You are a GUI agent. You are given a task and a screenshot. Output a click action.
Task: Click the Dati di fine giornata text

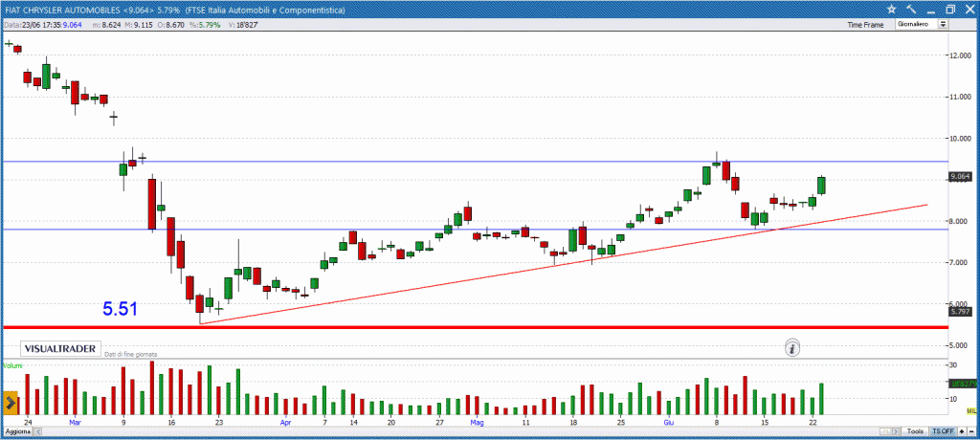pos(130,354)
